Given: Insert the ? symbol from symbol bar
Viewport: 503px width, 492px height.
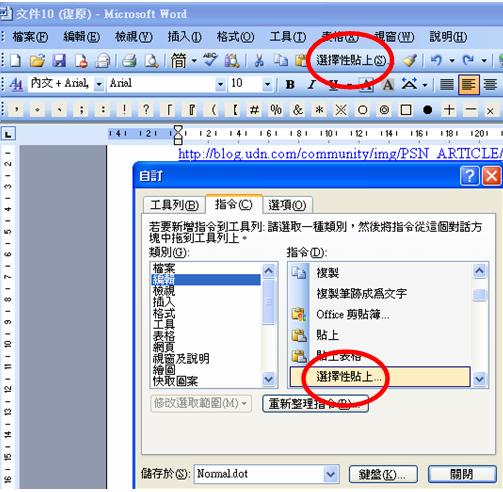Looking at the screenshot, I should coord(146,110).
